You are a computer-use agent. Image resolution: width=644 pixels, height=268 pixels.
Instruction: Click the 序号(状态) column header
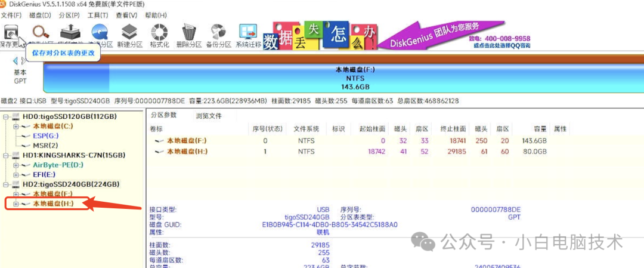(x=268, y=129)
